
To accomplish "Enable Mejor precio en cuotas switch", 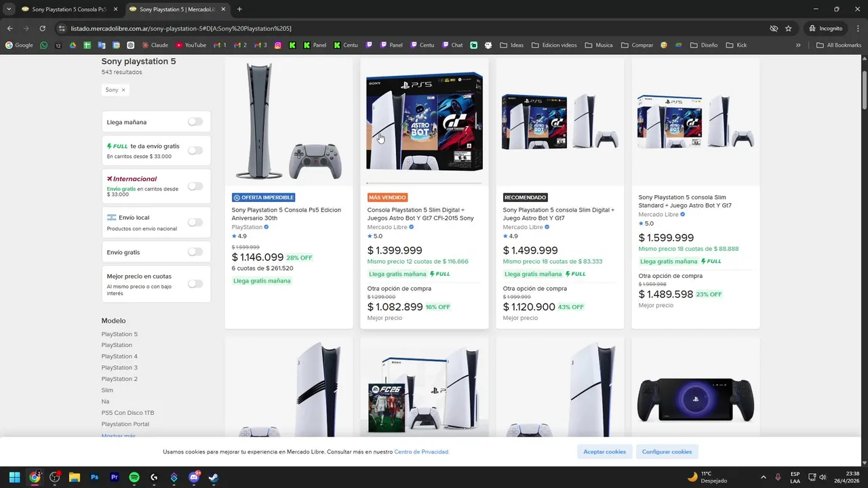I will 195,284.
